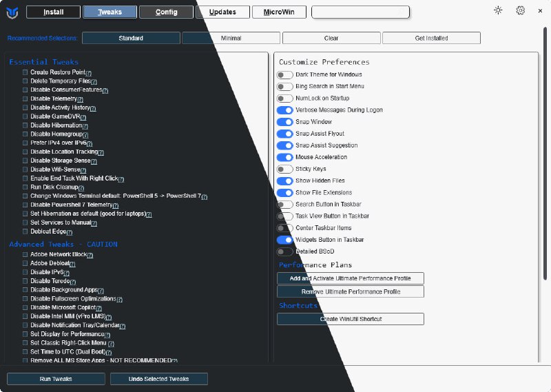
Task: Click help icon next to Disable Telemetry
Action: [80, 99]
